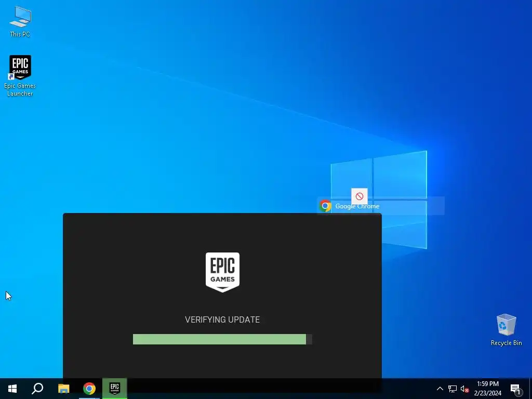Select the Epic Games Launcher desktop shortcut
Image resolution: width=532 pixels, height=399 pixels.
(x=20, y=76)
